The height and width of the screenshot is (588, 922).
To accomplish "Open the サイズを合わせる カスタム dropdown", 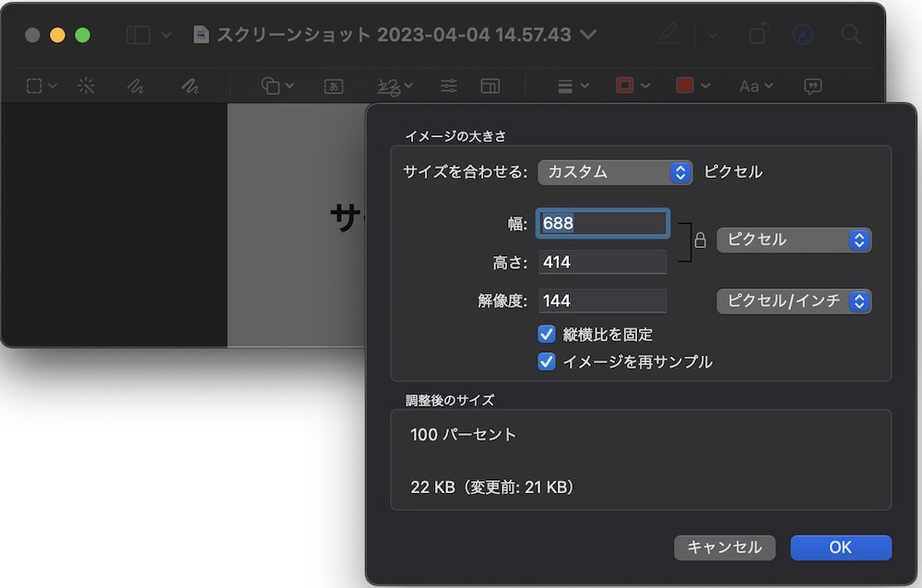I will coord(615,172).
